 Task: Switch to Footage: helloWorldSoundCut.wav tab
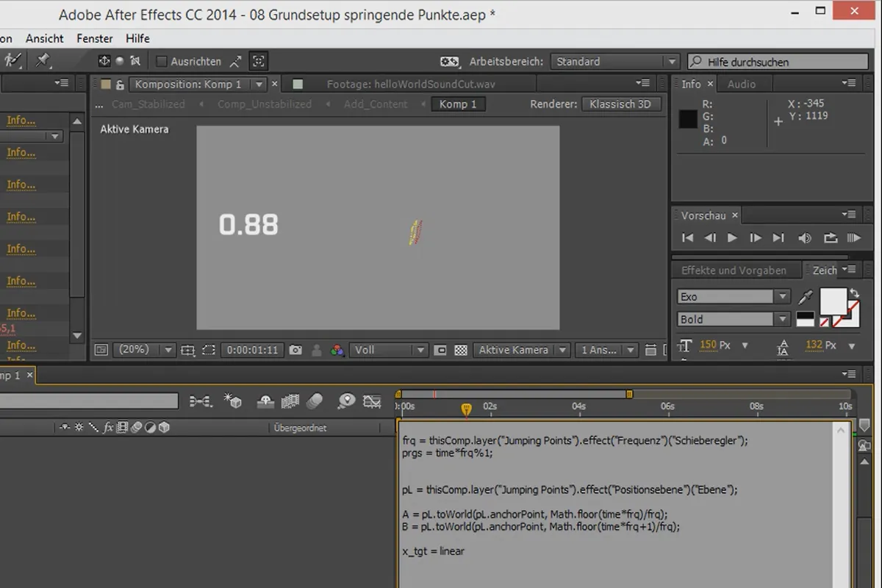(412, 84)
